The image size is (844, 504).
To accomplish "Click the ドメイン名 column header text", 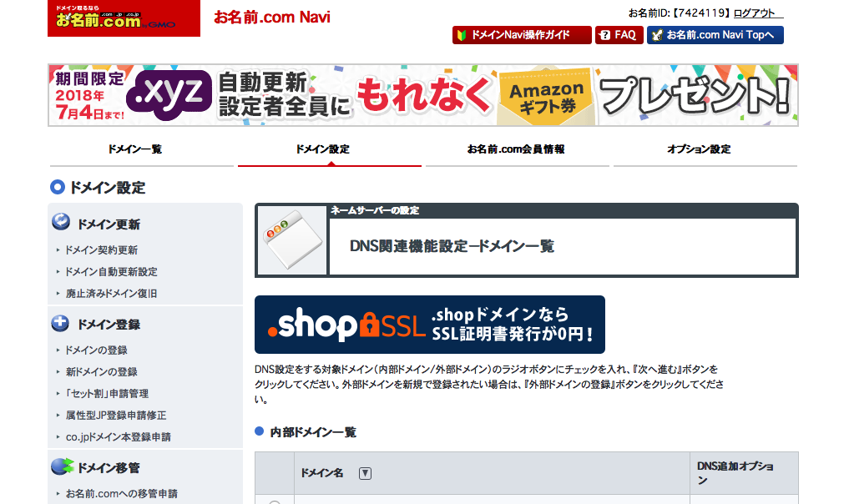I will (321, 473).
